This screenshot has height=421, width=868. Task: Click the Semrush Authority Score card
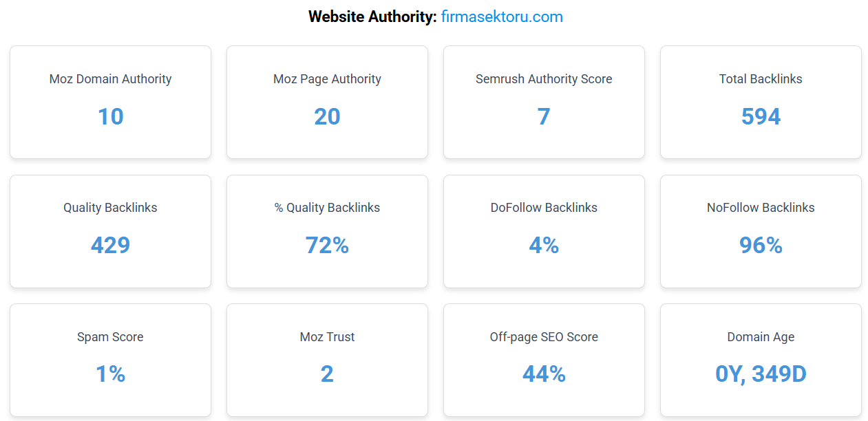(544, 102)
